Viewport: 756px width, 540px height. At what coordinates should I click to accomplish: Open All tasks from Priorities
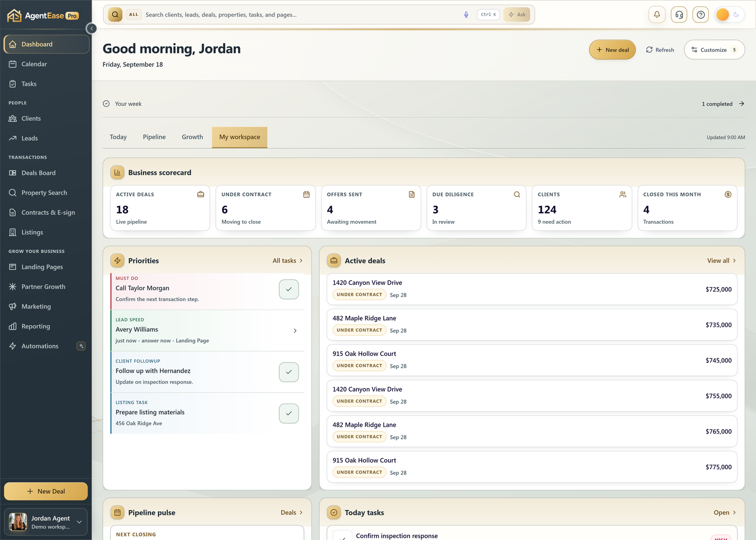coord(288,261)
